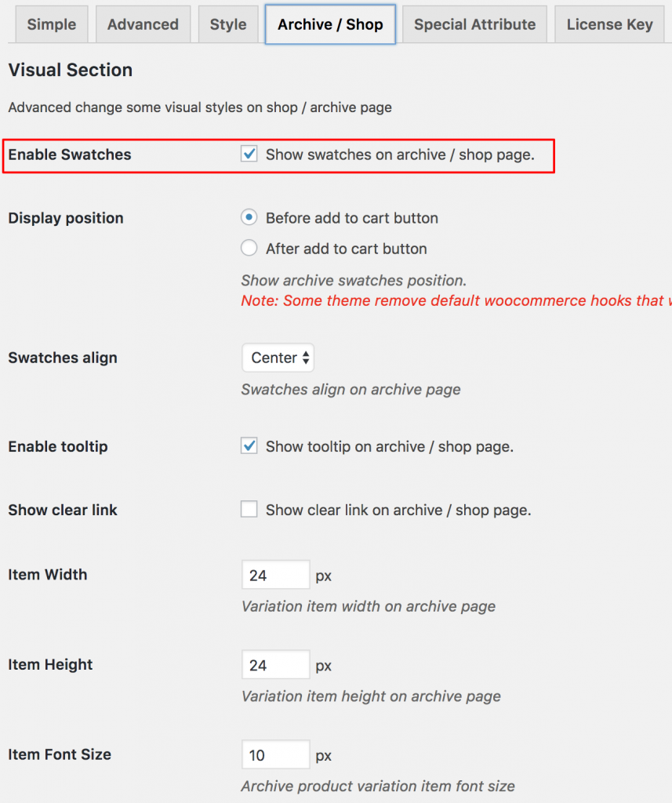672x803 pixels.
Task: Select 'Before add to cart button' radio option
Action: click(x=249, y=217)
